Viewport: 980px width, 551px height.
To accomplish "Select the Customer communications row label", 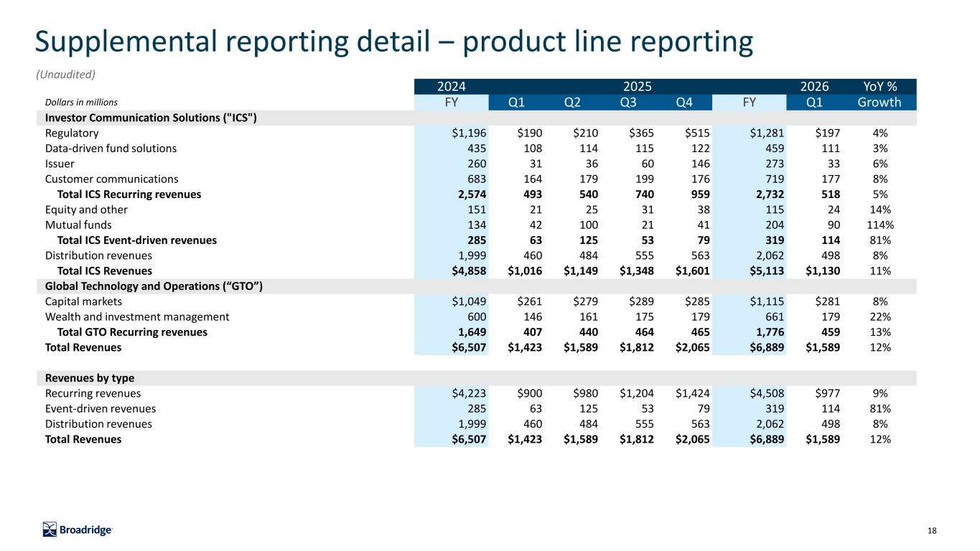I will point(111,179).
